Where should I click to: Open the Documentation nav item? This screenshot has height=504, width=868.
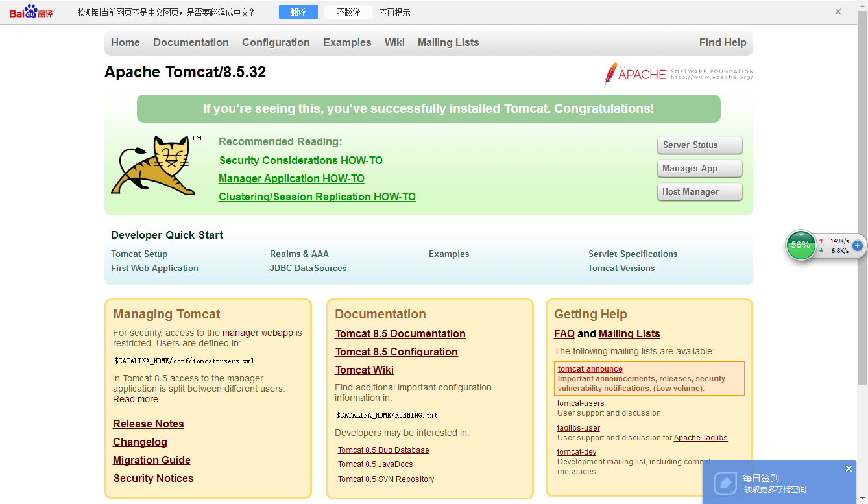point(191,42)
